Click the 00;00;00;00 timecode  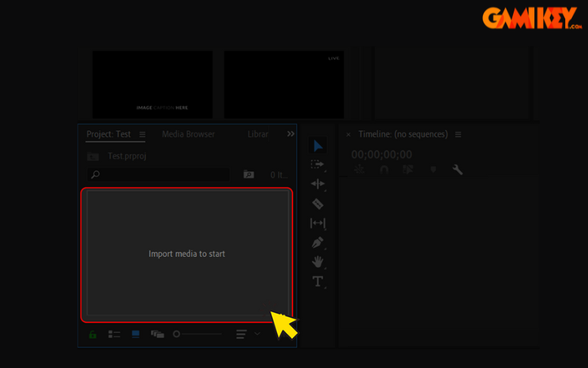381,155
